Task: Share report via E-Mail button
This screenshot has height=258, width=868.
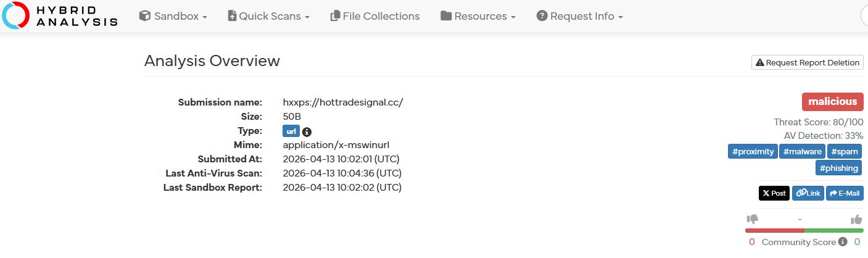Action: coord(845,193)
